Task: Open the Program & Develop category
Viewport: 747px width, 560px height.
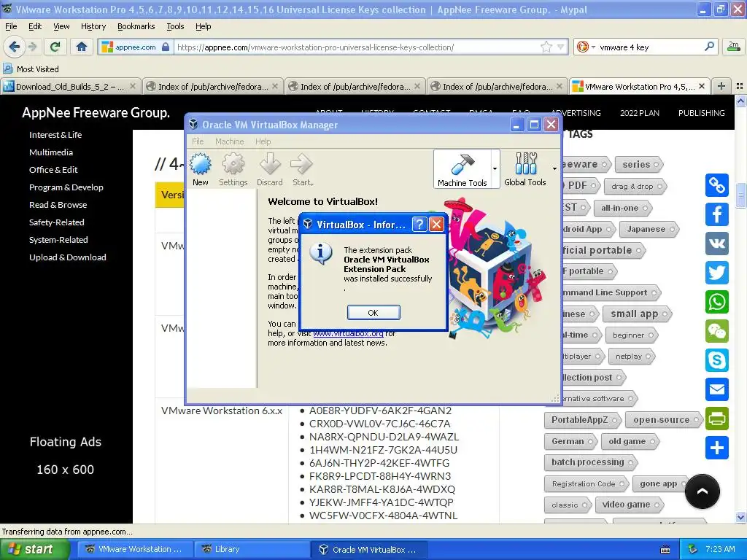Action: [66, 187]
